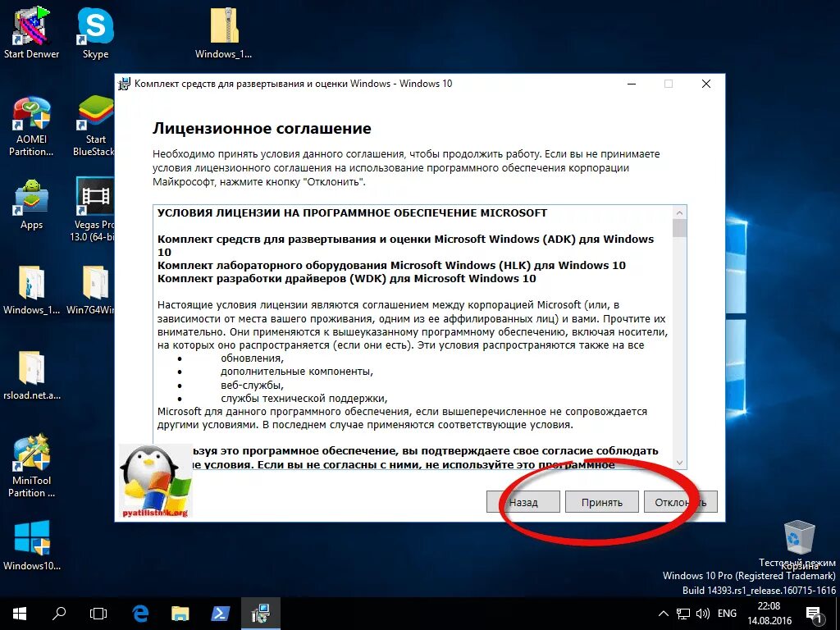
Task: Open PowerShell from the taskbar
Action: [x=220, y=614]
